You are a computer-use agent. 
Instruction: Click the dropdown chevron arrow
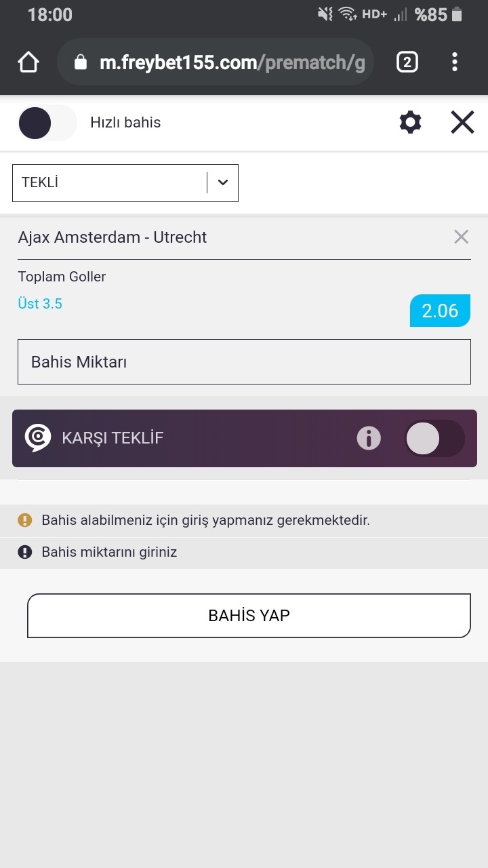point(223,183)
